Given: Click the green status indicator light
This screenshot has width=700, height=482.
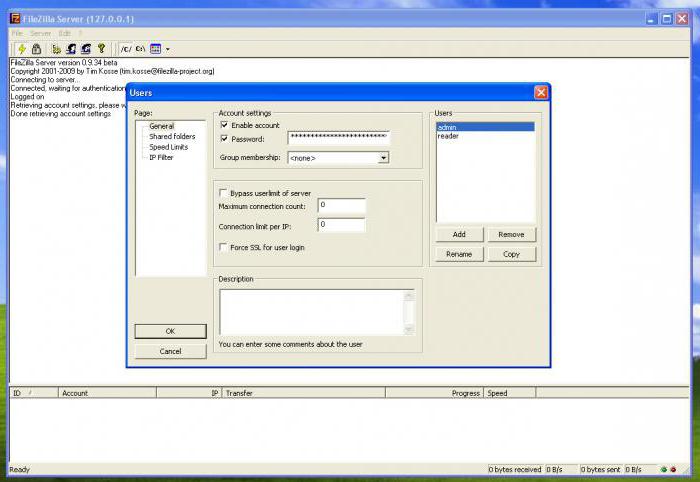Looking at the screenshot, I should 664,470.
